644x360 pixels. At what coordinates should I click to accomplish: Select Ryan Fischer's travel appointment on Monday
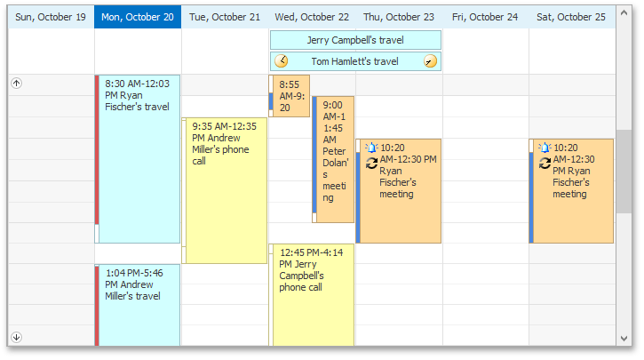pyautogui.click(x=139, y=160)
